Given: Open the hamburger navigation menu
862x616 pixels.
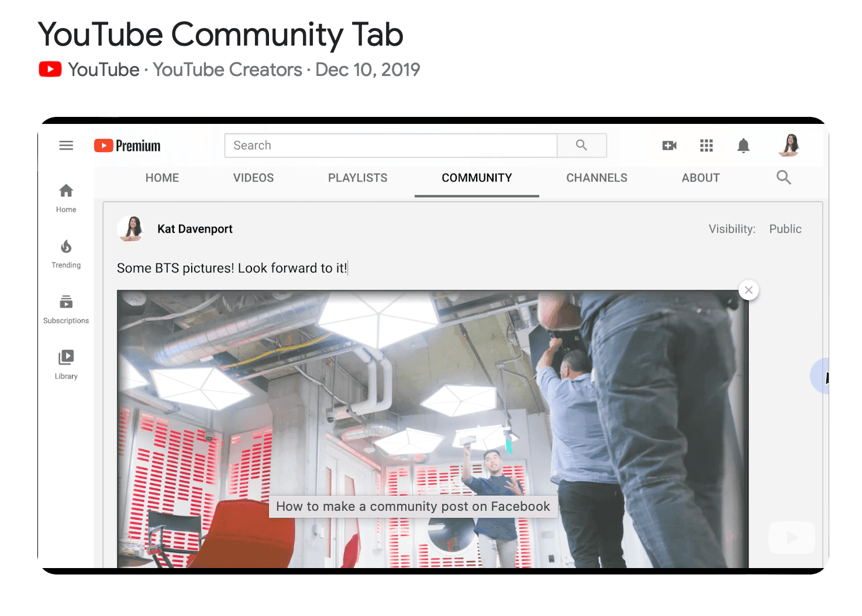Looking at the screenshot, I should click(x=65, y=145).
